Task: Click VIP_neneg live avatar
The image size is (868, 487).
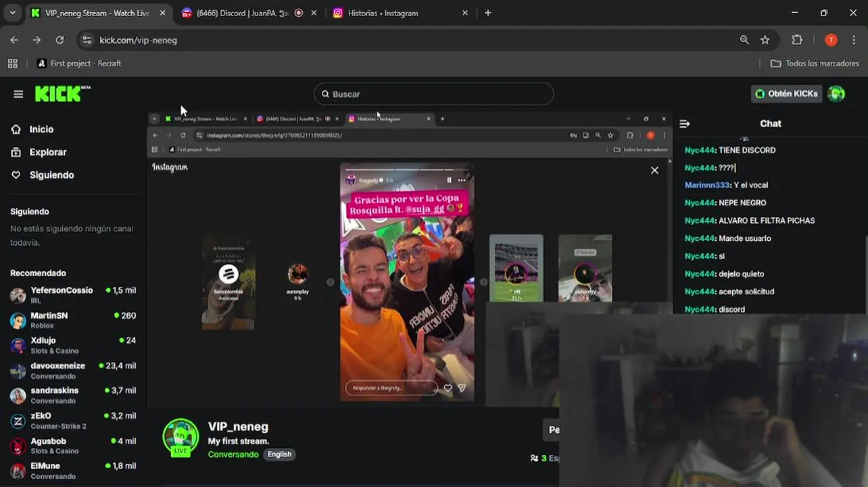Action: [x=180, y=437]
